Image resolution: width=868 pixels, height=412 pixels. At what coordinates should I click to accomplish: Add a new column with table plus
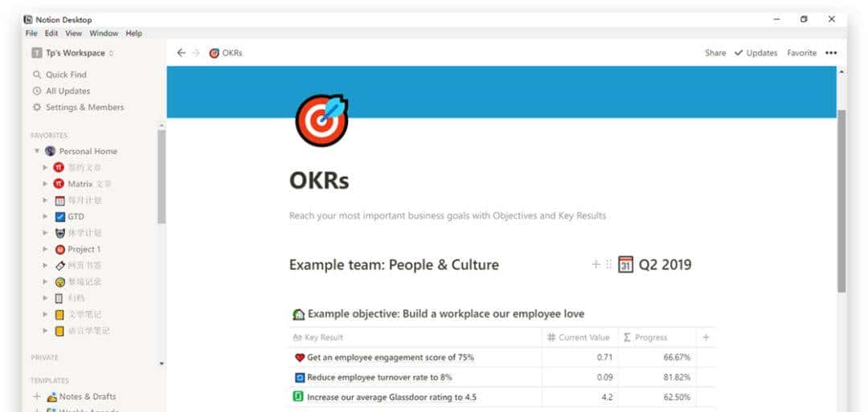click(706, 337)
